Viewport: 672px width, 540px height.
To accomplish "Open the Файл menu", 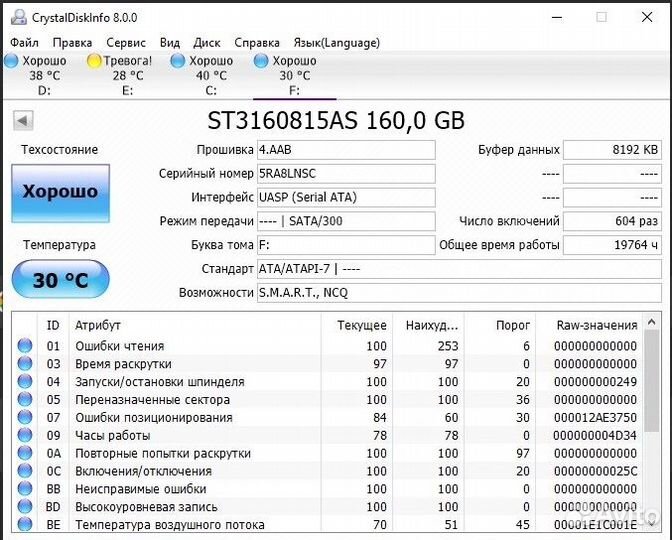I will coord(24,43).
